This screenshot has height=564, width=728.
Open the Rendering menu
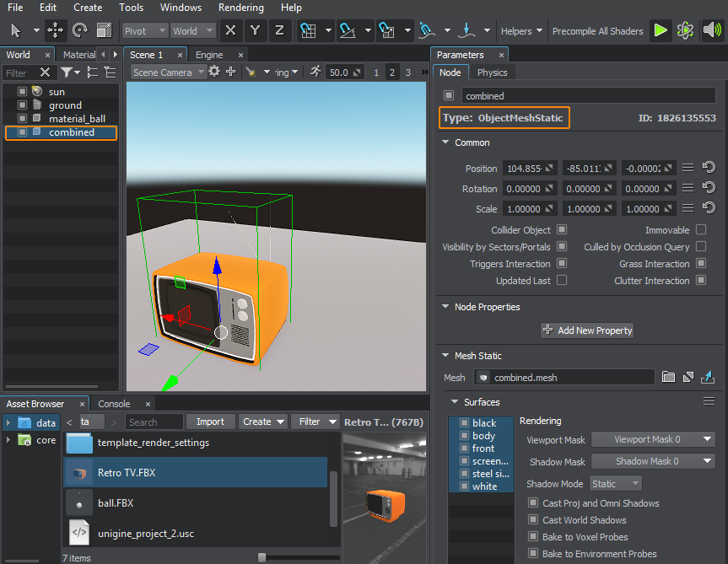pos(241,8)
